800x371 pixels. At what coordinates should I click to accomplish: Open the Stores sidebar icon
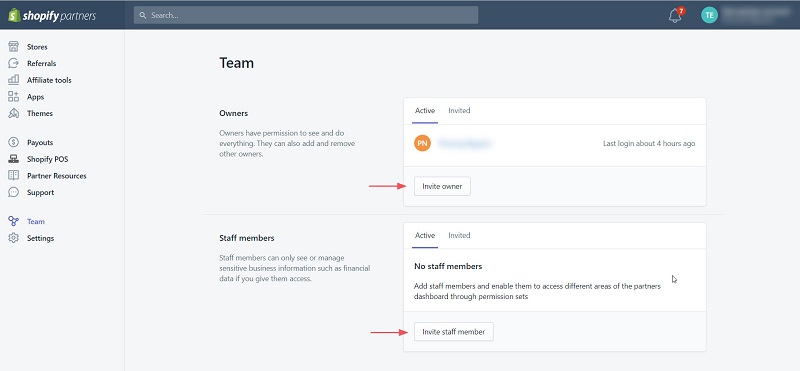14,46
